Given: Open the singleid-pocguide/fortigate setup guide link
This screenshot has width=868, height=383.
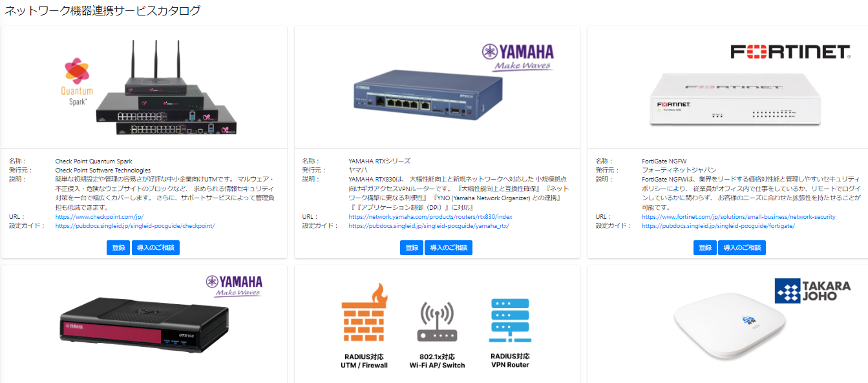Looking at the screenshot, I should (719, 226).
